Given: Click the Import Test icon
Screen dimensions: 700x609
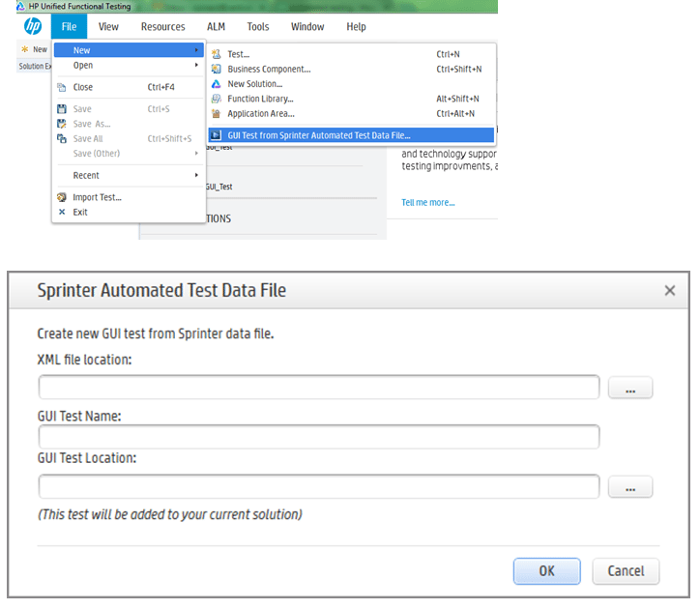Looking at the screenshot, I should coord(62,197).
